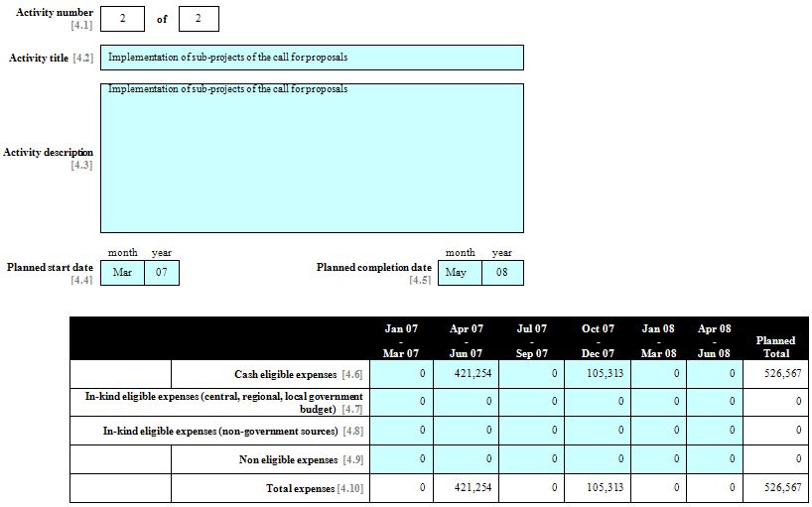Click Cash eligible expenses Planned Total cell
The image size is (812, 507).
[x=776, y=374]
